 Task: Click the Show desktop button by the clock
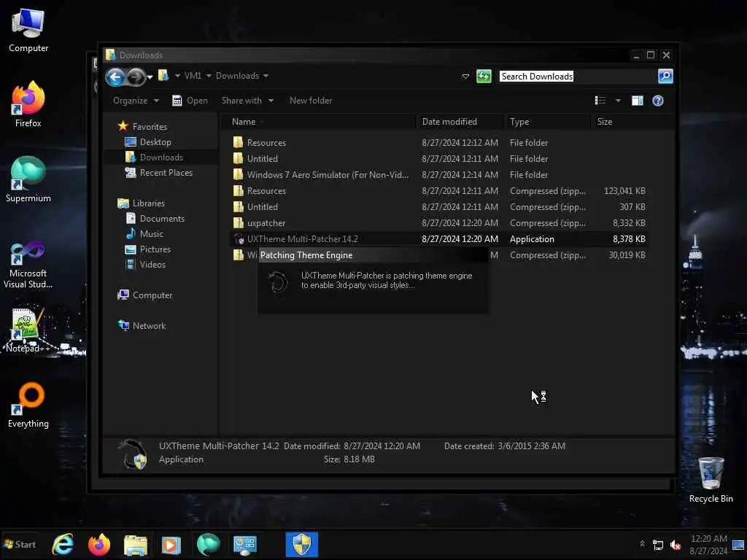[738, 544]
